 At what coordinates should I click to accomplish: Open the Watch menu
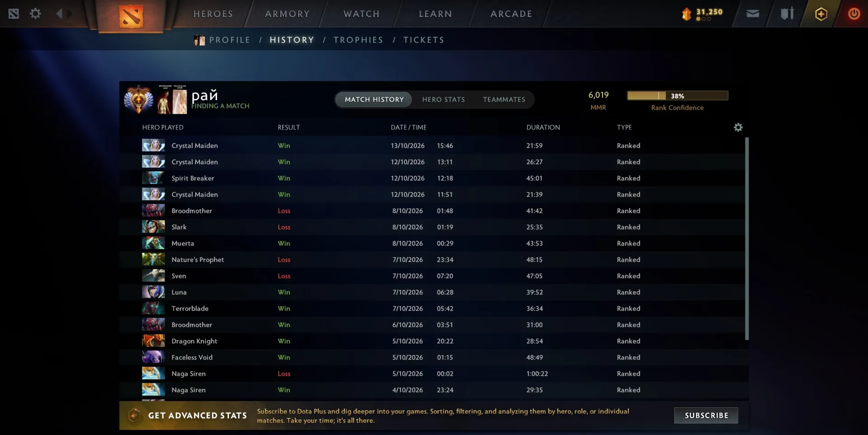361,14
